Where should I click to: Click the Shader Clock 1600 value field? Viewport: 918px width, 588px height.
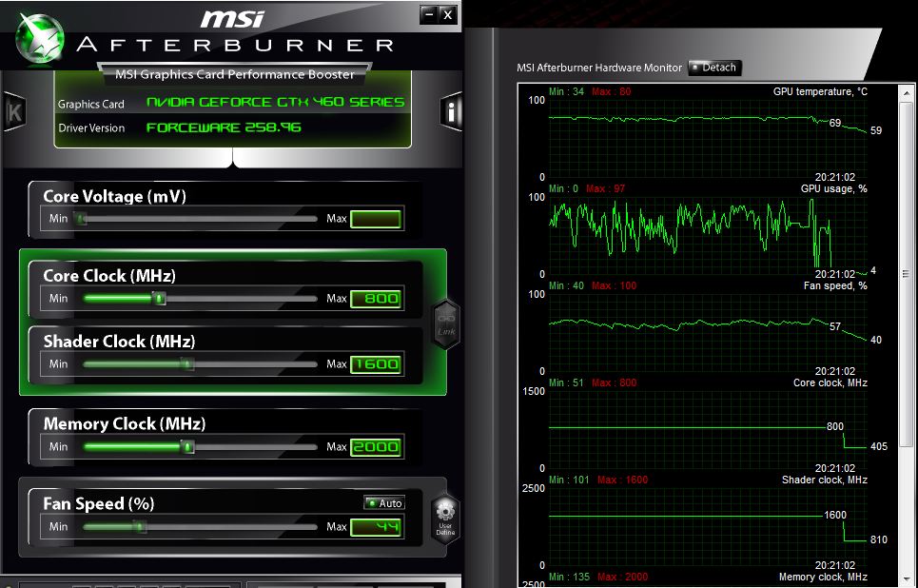376,364
